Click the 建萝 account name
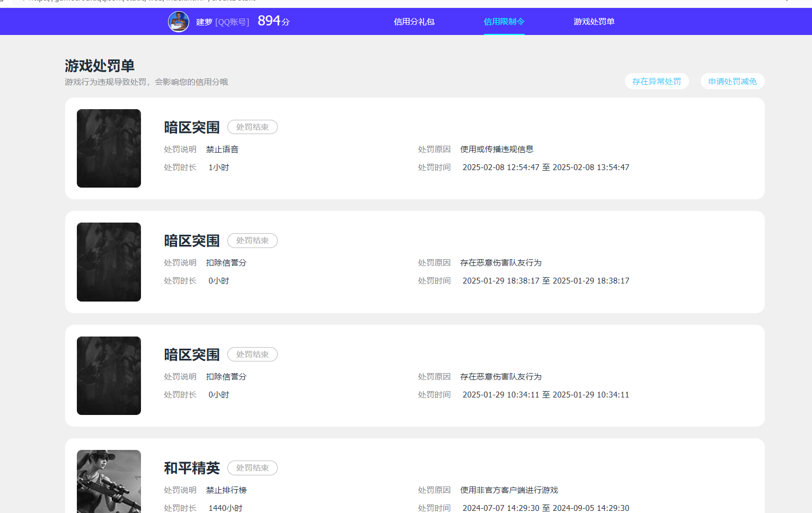 (x=204, y=22)
